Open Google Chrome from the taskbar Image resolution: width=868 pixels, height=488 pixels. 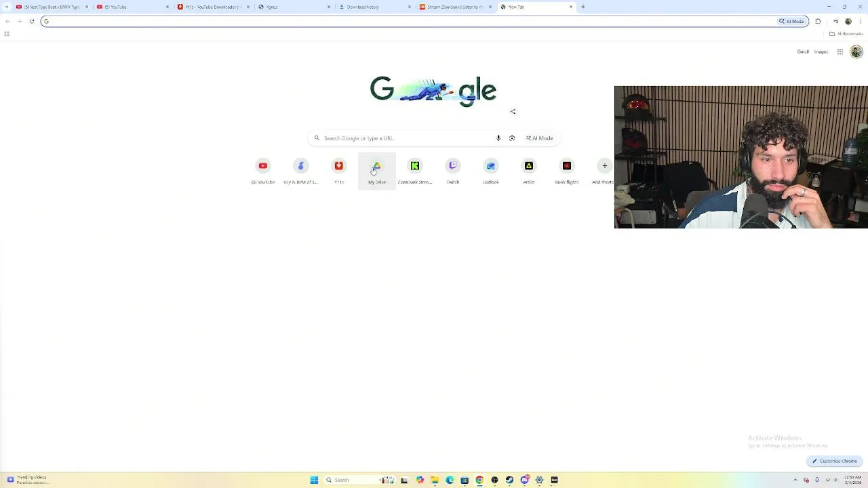tap(479, 480)
